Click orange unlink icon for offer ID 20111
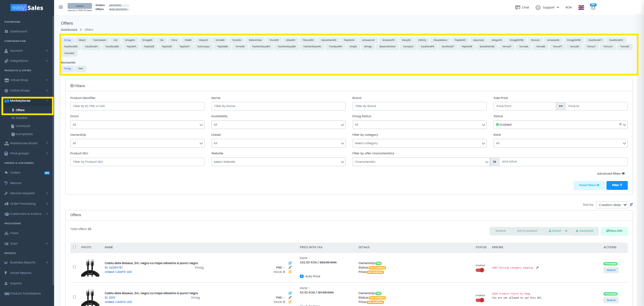Screen dimensions: 644x306 [x=290, y=302]
